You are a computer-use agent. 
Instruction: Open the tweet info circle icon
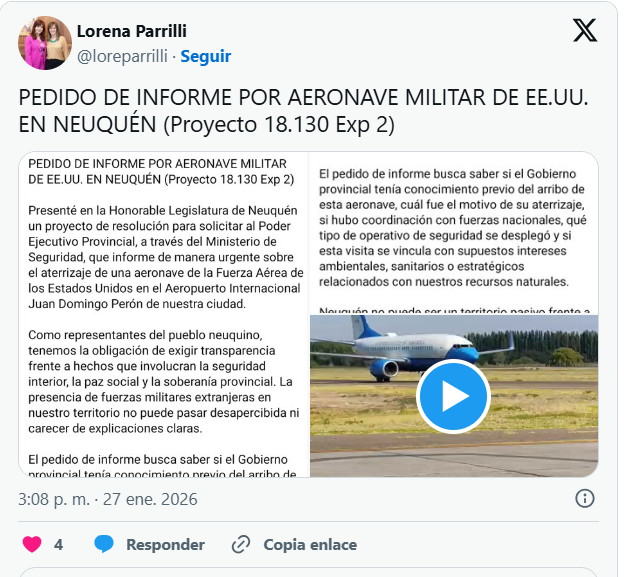(x=585, y=499)
